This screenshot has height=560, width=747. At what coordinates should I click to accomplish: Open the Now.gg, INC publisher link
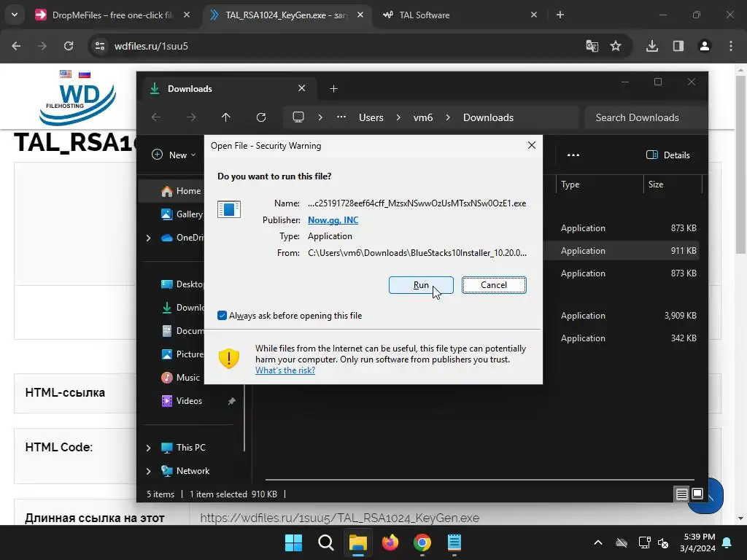click(333, 220)
